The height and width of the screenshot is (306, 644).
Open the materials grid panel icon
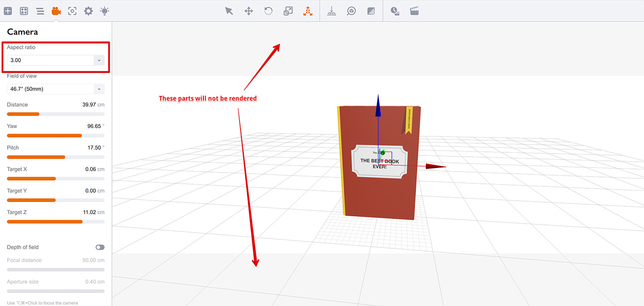(x=24, y=11)
